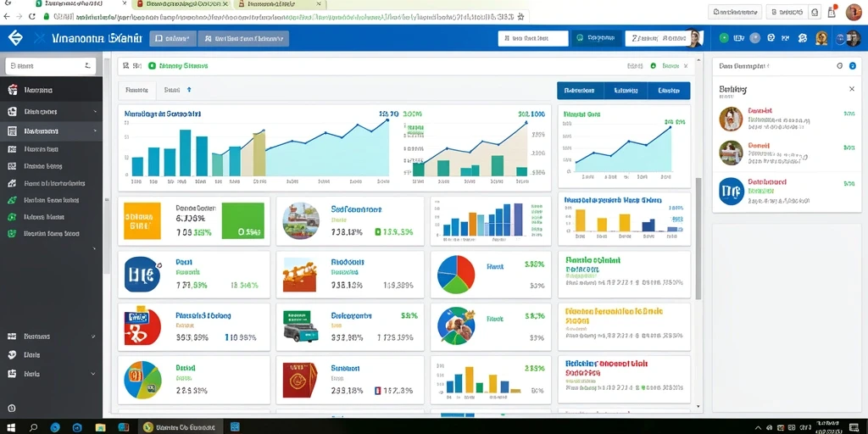Expand the second sidebar item using its chevron

pyautogui.click(x=95, y=112)
